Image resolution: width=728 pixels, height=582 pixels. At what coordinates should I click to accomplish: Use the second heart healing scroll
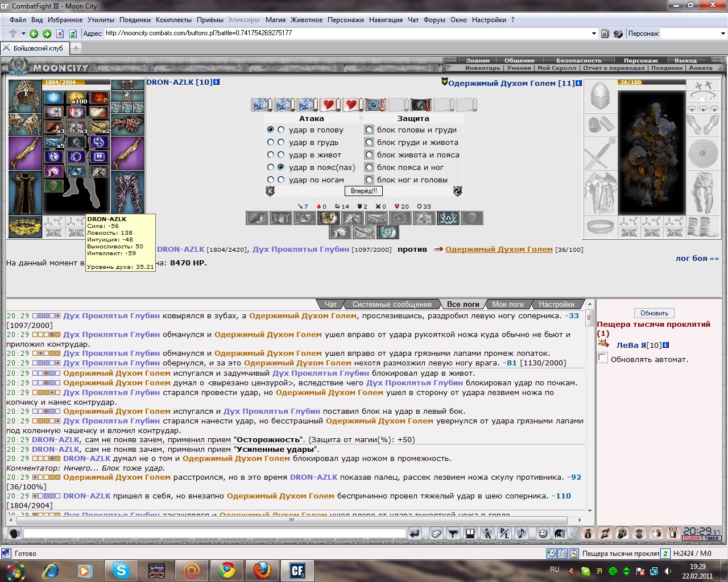351,105
